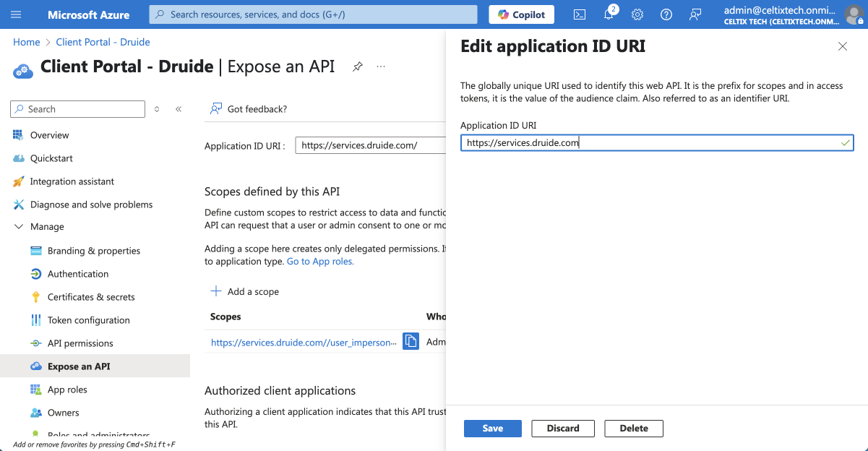Open portal settings gear

[x=637, y=14]
